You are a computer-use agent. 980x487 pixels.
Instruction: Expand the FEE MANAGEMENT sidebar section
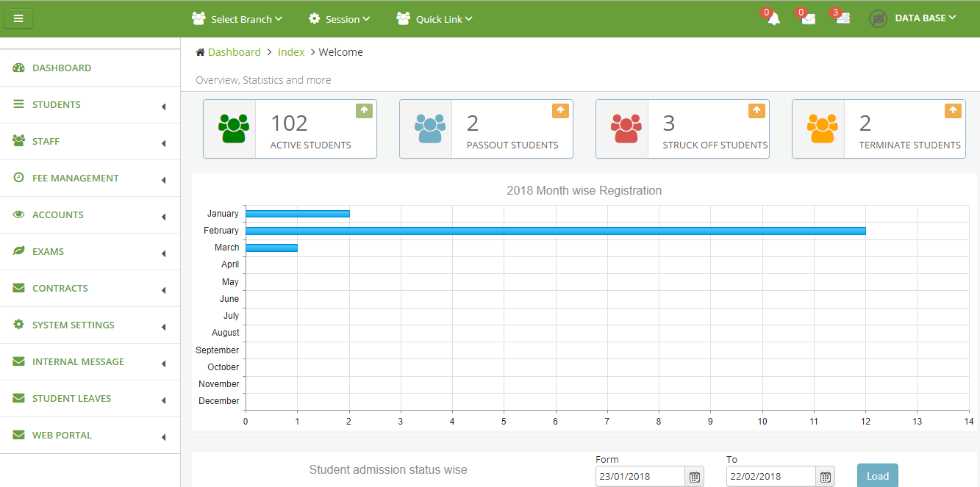[76, 178]
